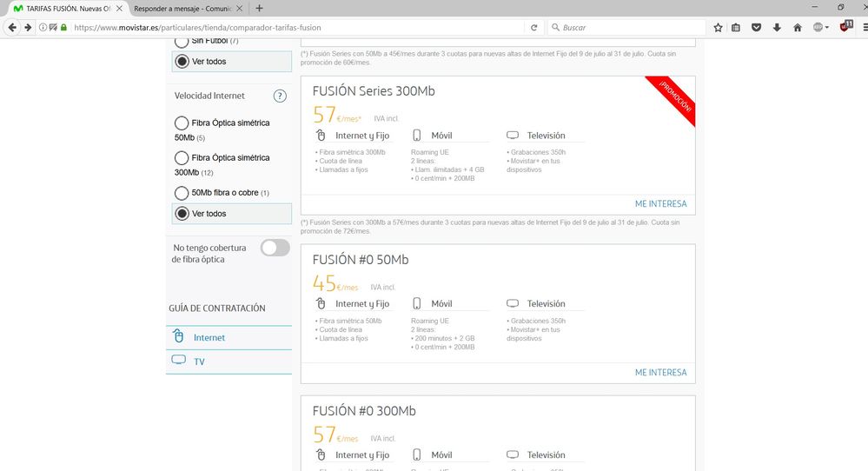The image size is (868, 471).
Task: Open the TV guide in Guía de Contratación
Action: coord(199,361)
